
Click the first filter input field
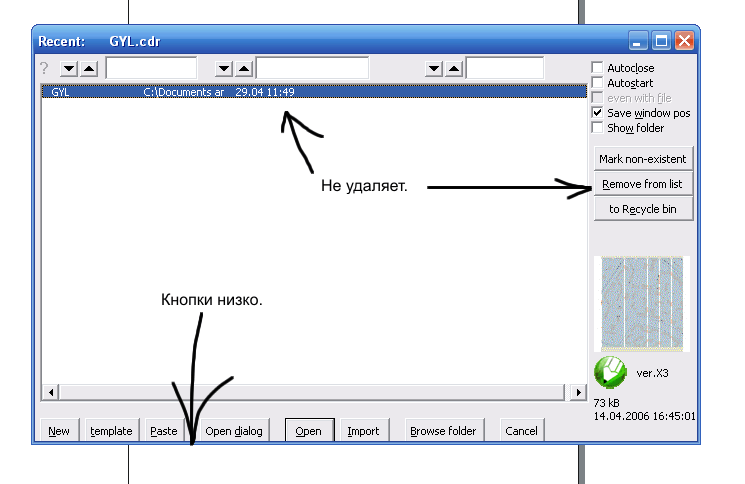tap(151, 68)
